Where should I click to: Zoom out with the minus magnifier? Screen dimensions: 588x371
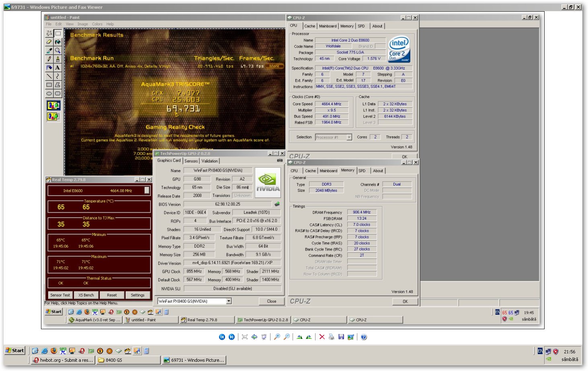(x=287, y=337)
